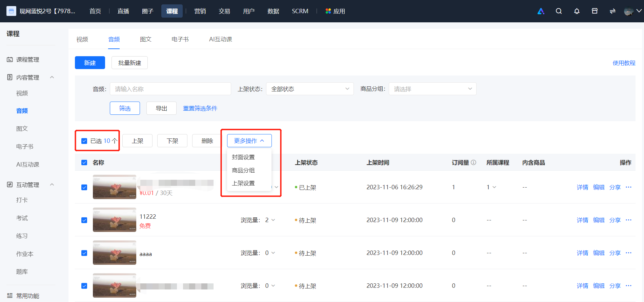Image resolution: width=644 pixels, height=302 pixels.
Task: Open the ellipsis menu for 11222 row
Action: click(x=628, y=220)
